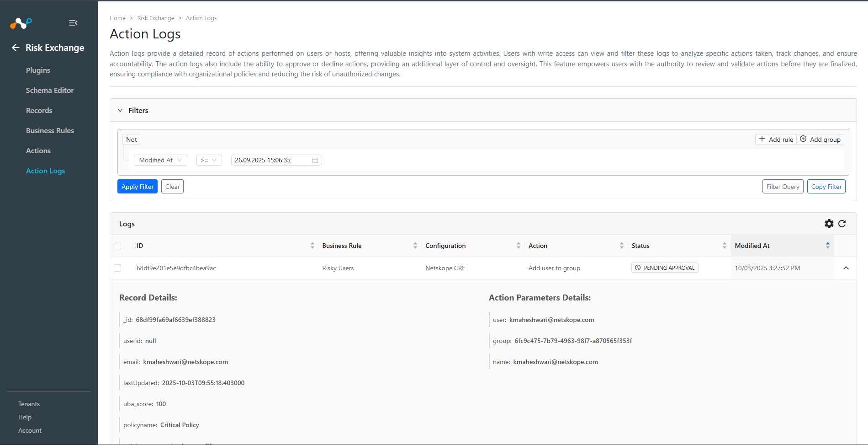Click the log ID 68df9e201e5e9dfbc4bea9ac
Image resolution: width=868 pixels, height=445 pixels.
point(176,268)
